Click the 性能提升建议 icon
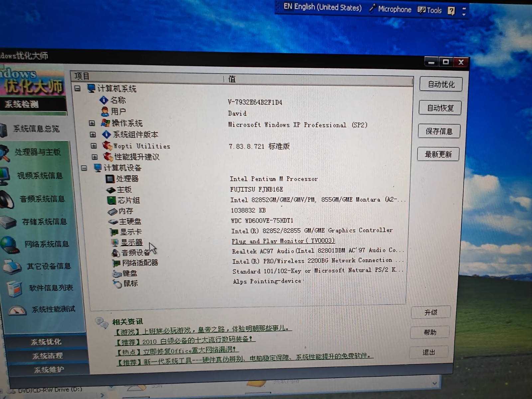Screen dimensions: 532x399 pyautogui.click(x=108, y=156)
